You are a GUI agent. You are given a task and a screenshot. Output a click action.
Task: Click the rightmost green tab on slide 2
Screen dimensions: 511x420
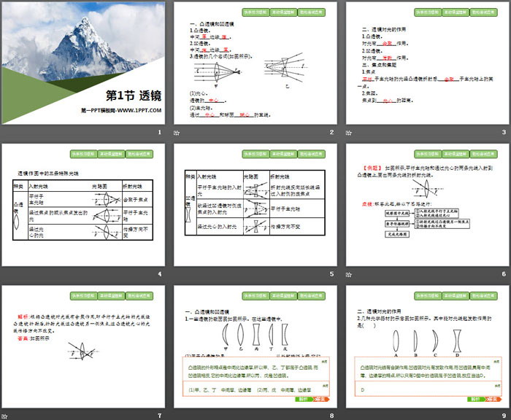[x=311, y=12]
